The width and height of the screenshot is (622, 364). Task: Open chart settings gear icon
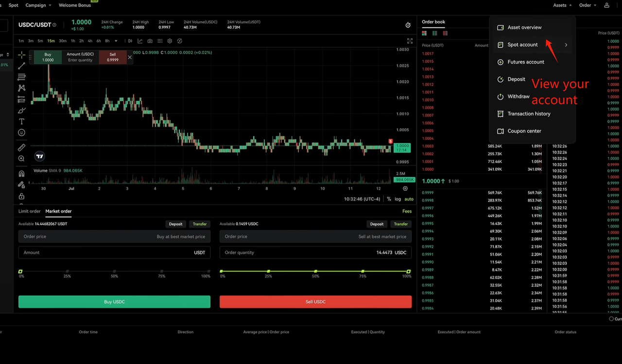[x=170, y=41]
